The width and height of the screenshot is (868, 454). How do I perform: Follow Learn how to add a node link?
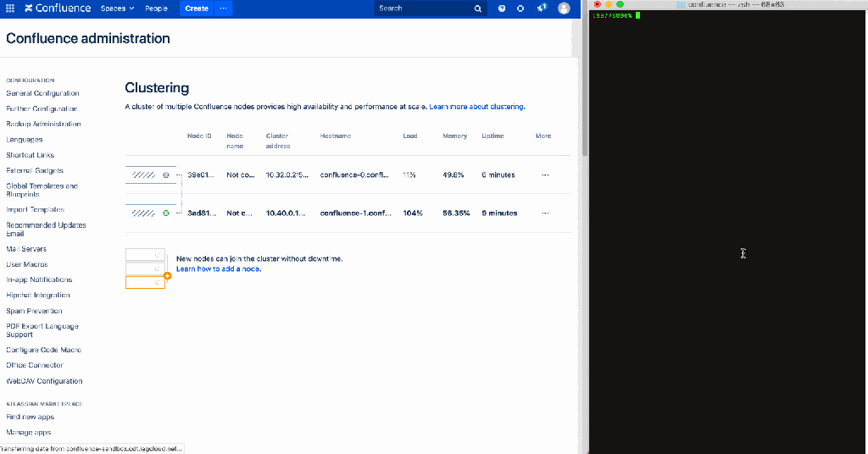219,269
